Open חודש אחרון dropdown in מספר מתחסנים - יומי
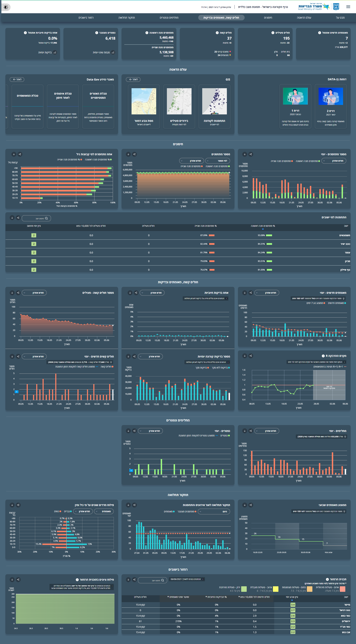Viewport: 356px width, 644px height. [334, 161]
